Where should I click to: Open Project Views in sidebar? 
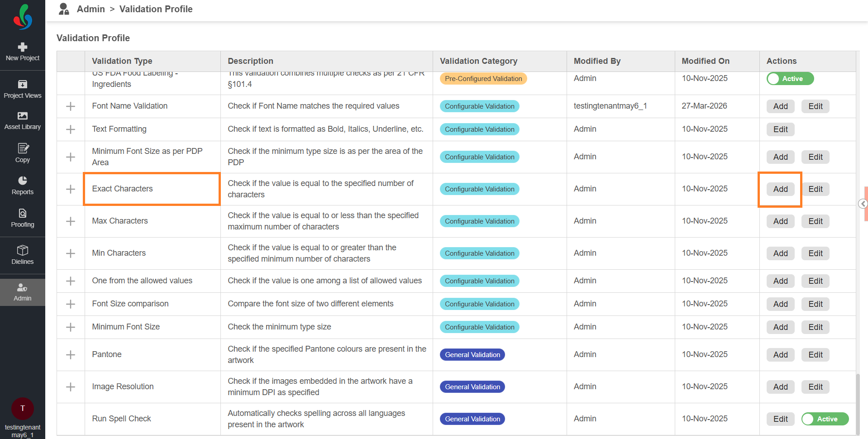pos(23,89)
